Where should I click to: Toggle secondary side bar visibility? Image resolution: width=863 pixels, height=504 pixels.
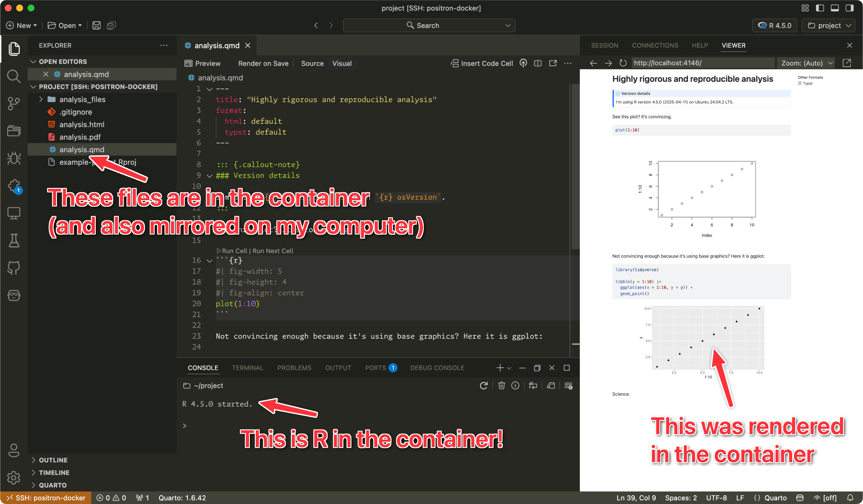click(x=850, y=8)
